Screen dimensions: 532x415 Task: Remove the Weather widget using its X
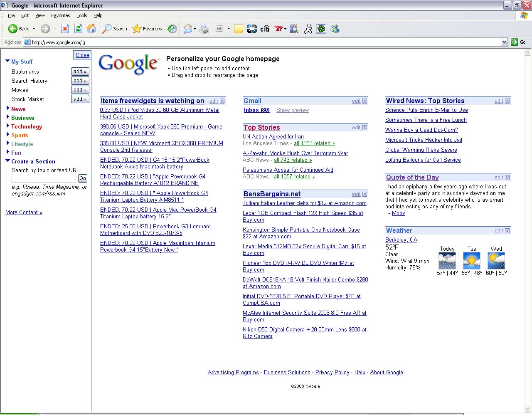[507, 231]
